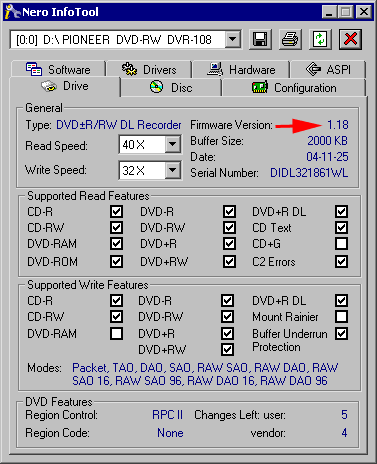Toggle DVD-R read feature checkbox

tap(229, 211)
